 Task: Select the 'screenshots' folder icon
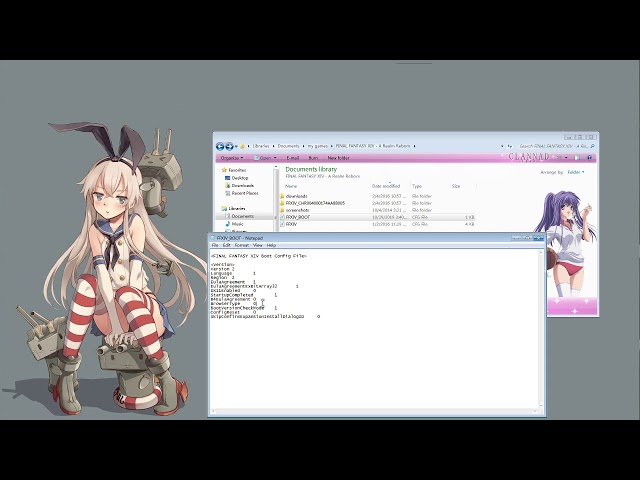click(x=282, y=210)
